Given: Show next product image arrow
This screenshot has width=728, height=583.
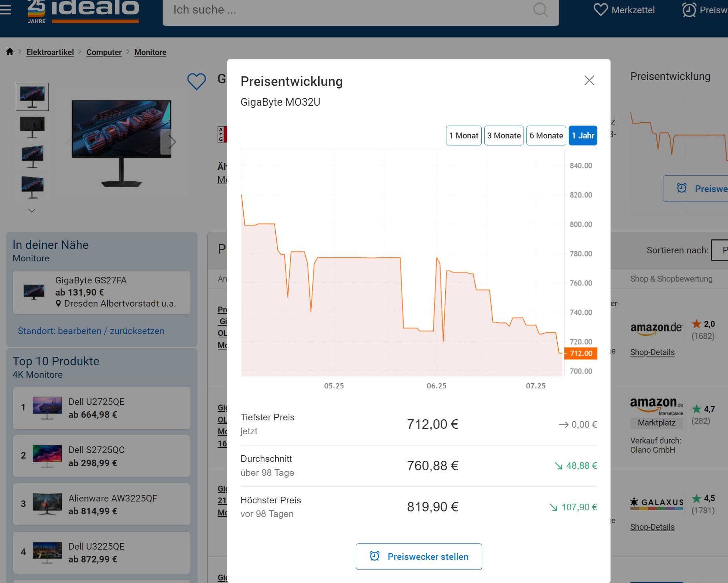Looking at the screenshot, I should tap(172, 142).
